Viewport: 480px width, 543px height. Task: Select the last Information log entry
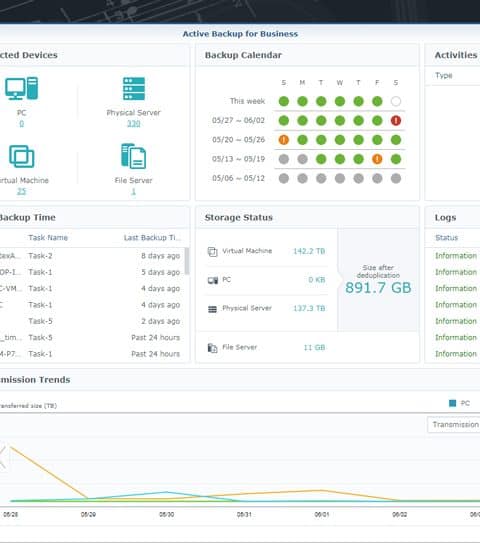[456, 354]
